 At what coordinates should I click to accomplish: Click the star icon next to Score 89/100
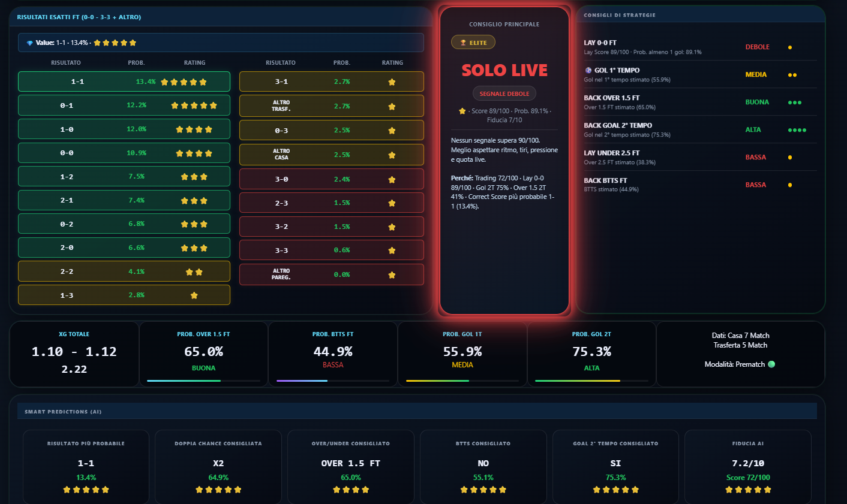point(462,111)
